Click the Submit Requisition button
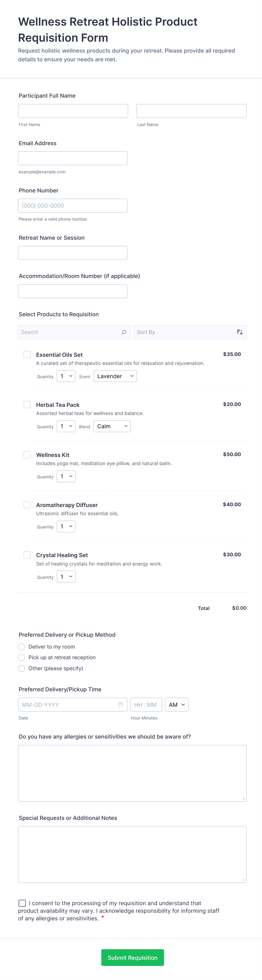Viewport: 262px width, 980px height. 132,957
